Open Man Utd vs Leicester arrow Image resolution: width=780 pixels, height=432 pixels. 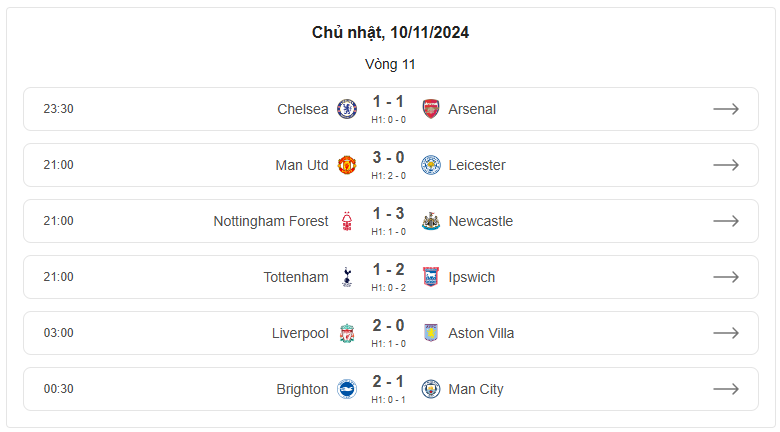(x=726, y=165)
